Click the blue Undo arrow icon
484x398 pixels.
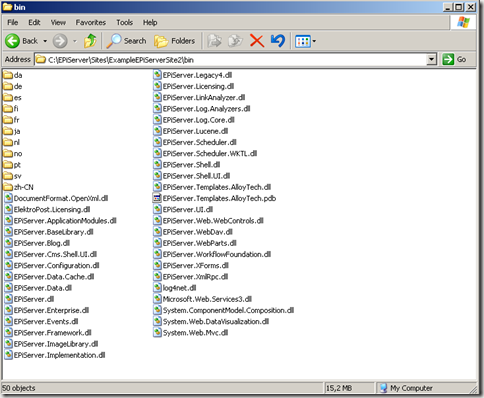(x=278, y=41)
